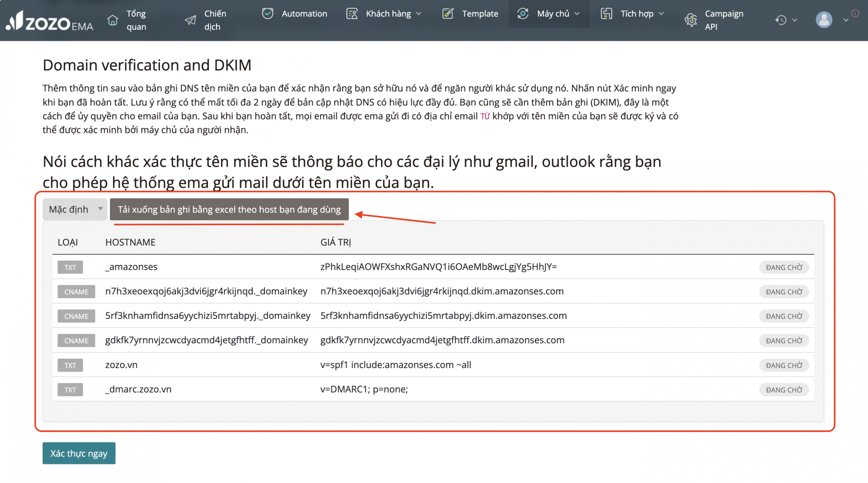868x483 pixels.
Task: Expand the history dropdown chevron
Action: tap(795, 20)
